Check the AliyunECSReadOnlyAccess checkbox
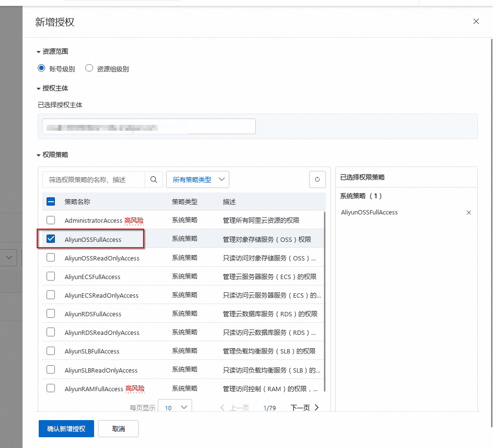 50,295
